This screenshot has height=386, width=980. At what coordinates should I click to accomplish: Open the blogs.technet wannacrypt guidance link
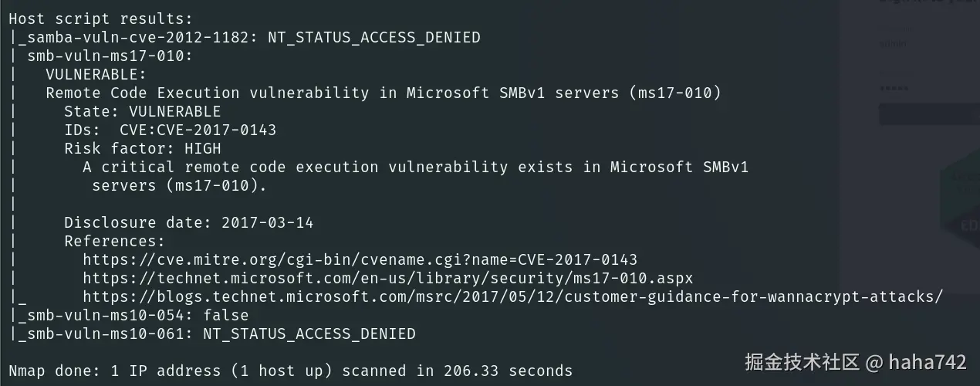(512, 296)
